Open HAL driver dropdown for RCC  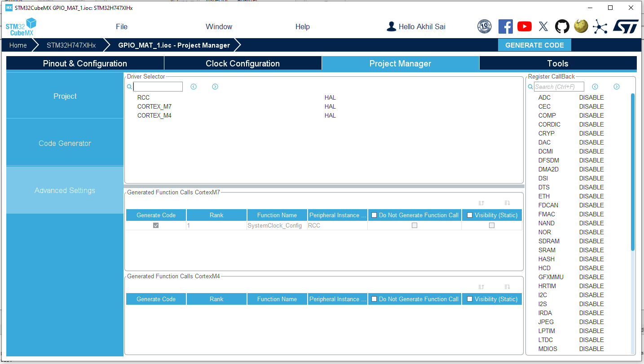330,97
